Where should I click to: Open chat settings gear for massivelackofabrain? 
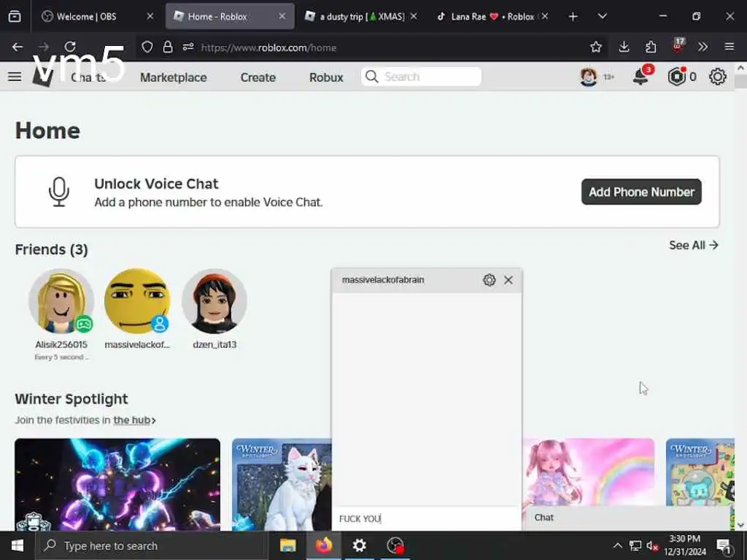click(x=489, y=280)
